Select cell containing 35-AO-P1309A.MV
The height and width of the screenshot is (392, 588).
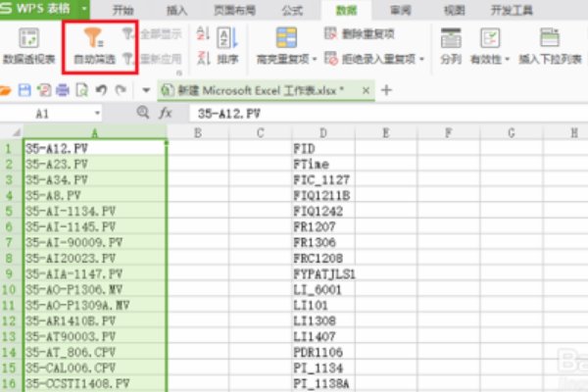point(95,305)
